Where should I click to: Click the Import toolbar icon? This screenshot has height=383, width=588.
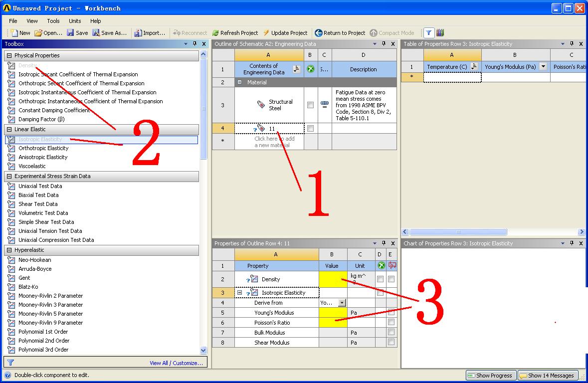[x=138, y=33]
